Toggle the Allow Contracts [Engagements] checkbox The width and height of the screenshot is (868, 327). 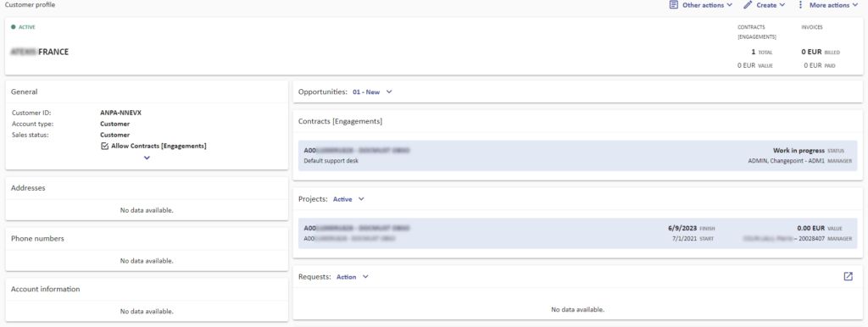(104, 146)
